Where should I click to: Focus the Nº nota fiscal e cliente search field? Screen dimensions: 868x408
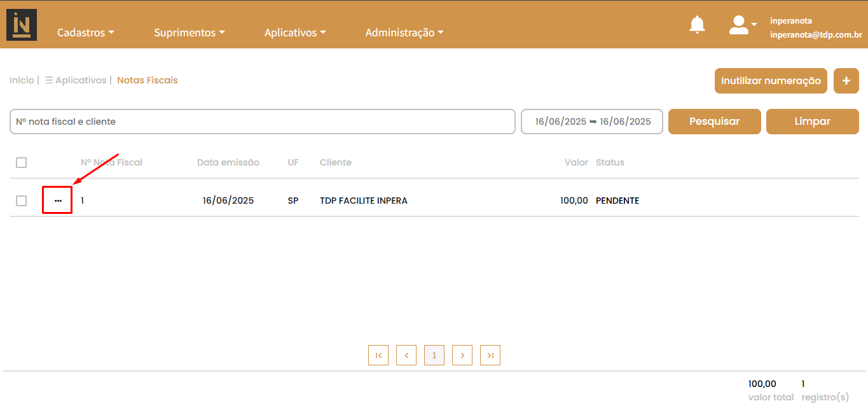(x=263, y=122)
